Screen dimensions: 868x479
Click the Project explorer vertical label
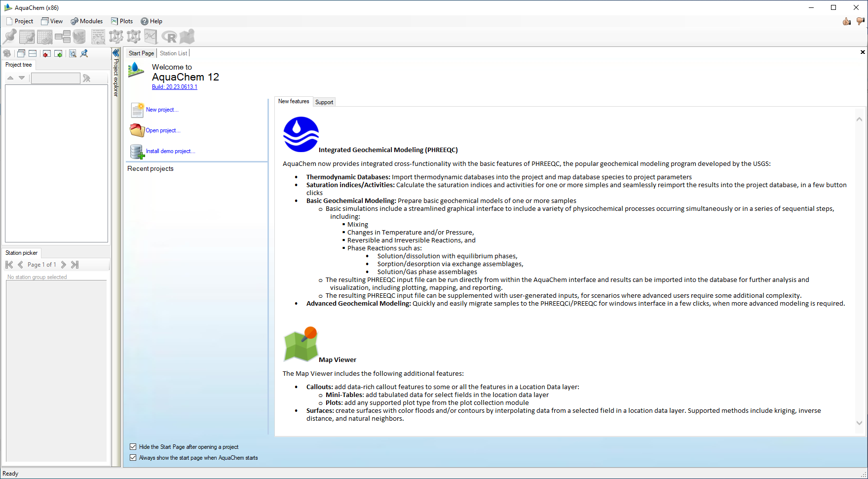click(x=116, y=78)
